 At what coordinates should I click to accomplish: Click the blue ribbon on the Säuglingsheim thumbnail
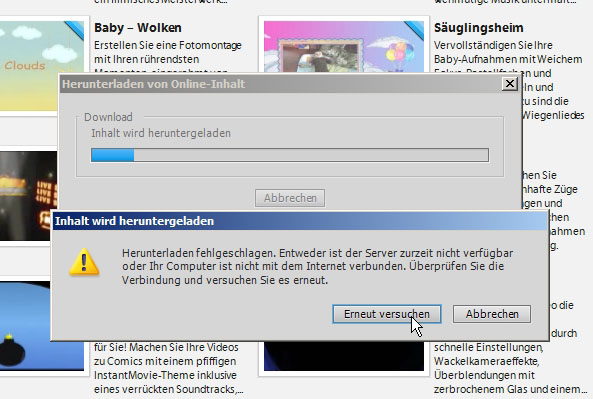tap(414, 30)
